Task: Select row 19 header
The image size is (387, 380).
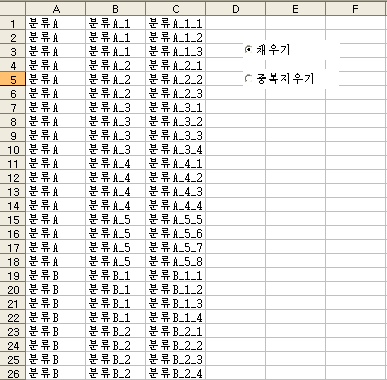Action: pos(13,275)
